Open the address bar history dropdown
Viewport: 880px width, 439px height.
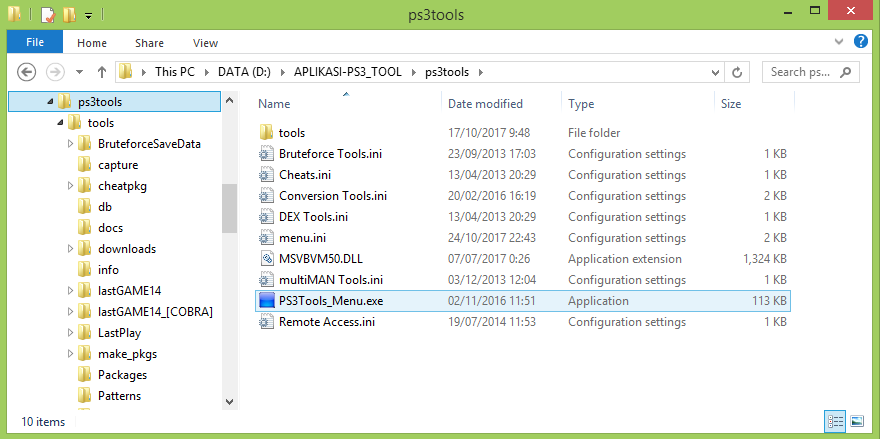[x=716, y=72]
